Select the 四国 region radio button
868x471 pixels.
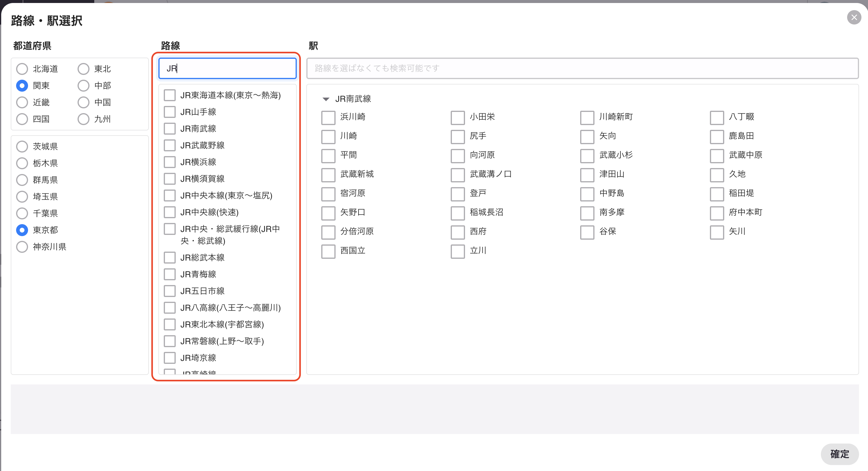pos(22,119)
